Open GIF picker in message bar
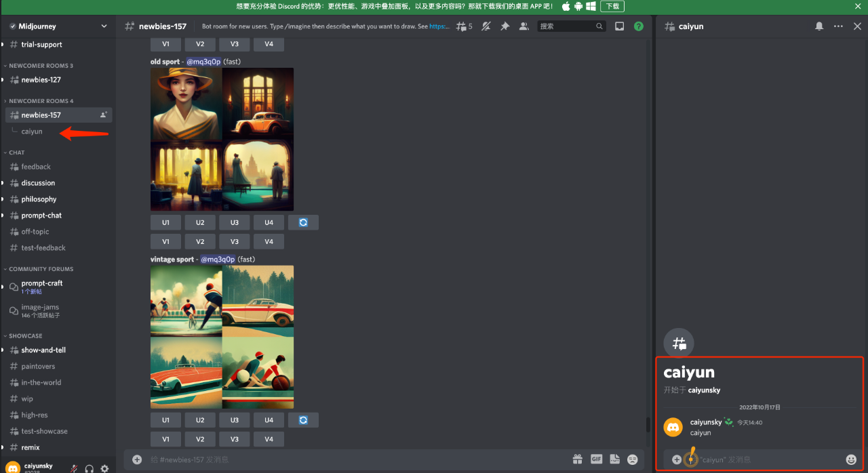Image resolution: width=868 pixels, height=473 pixels. 596,459
